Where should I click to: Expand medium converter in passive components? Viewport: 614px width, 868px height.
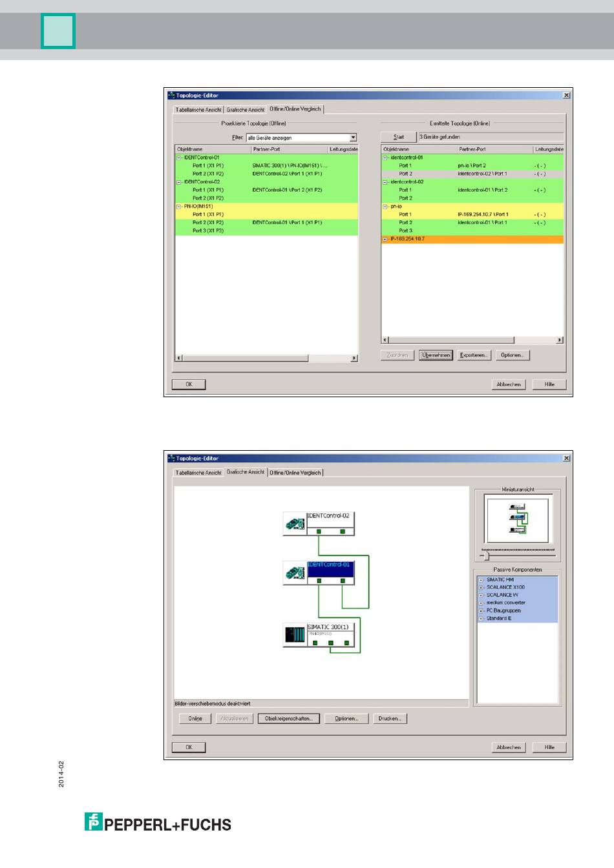tap(481, 603)
